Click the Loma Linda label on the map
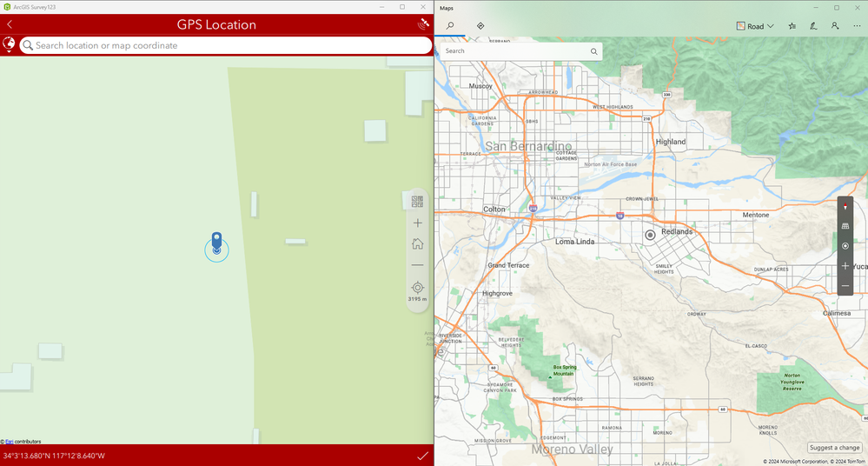The image size is (868, 466). [574, 242]
